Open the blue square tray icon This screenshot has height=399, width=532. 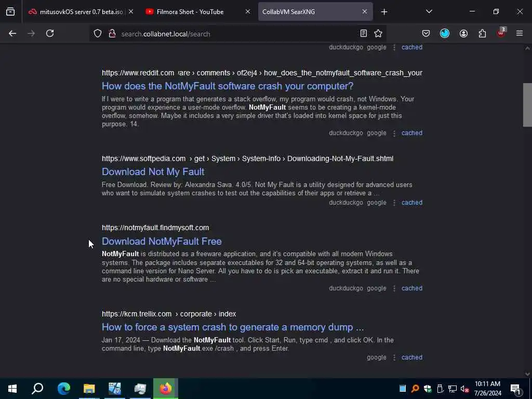(403, 389)
